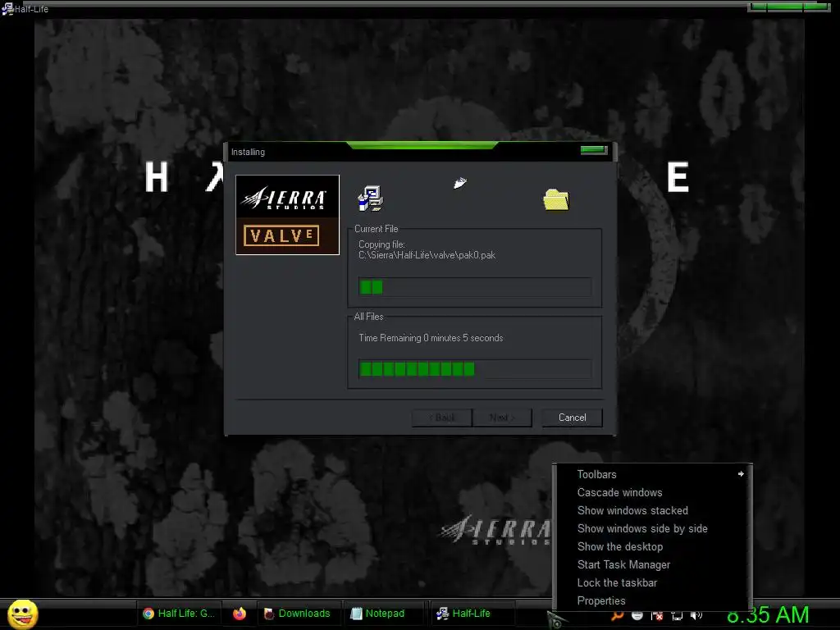Click the round white face tray icon
This screenshot has height=630, width=840.
coord(637,616)
